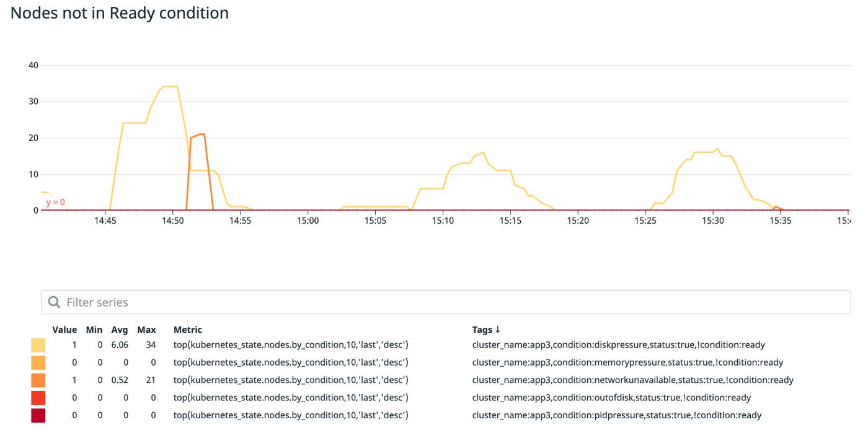Screen dimensions: 868x435
Task: Click the Avg value 0.52
Action: click(120, 380)
